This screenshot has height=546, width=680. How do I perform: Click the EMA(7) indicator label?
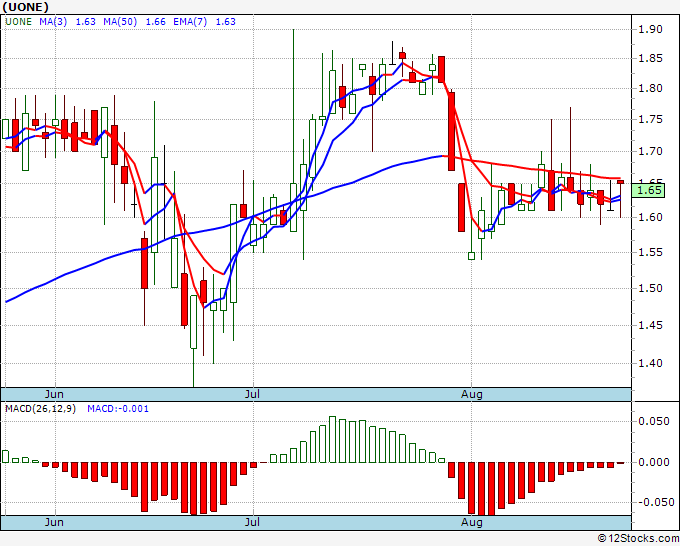[x=190, y=22]
